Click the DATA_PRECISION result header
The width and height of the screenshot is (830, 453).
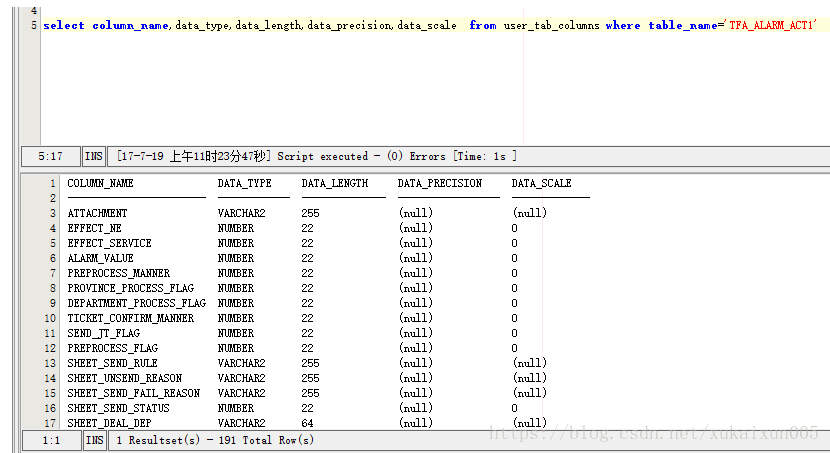click(x=440, y=184)
